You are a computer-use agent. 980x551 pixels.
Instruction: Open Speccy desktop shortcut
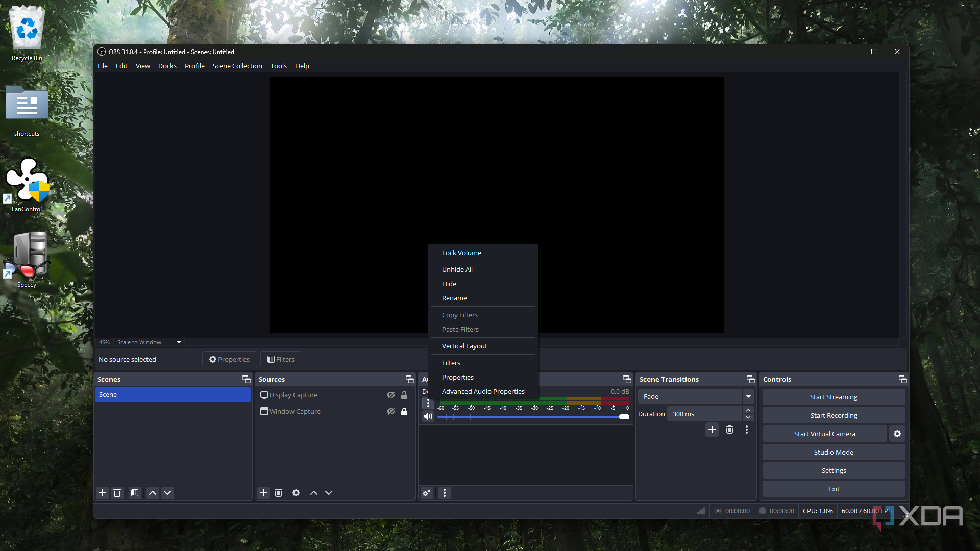[x=27, y=260]
